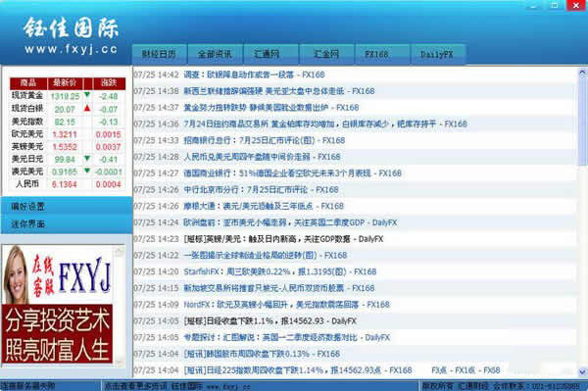Click the down arrow next to 美元日元
The image size is (588, 391).
87,159
